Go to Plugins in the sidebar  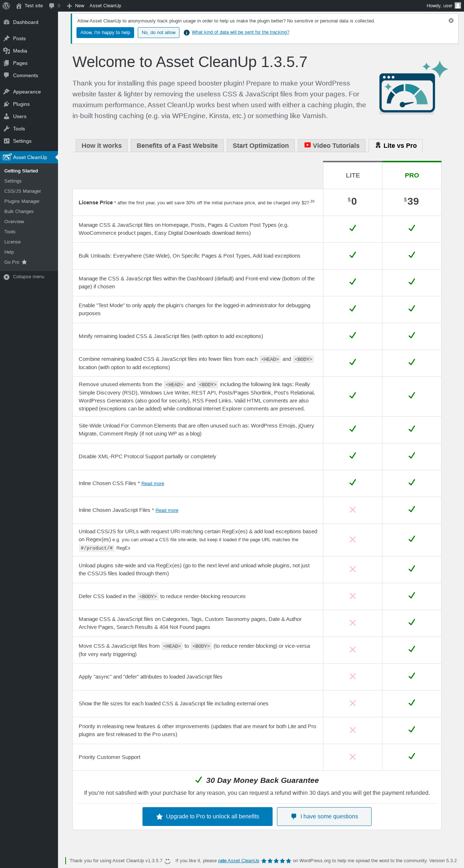tap(29, 104)
